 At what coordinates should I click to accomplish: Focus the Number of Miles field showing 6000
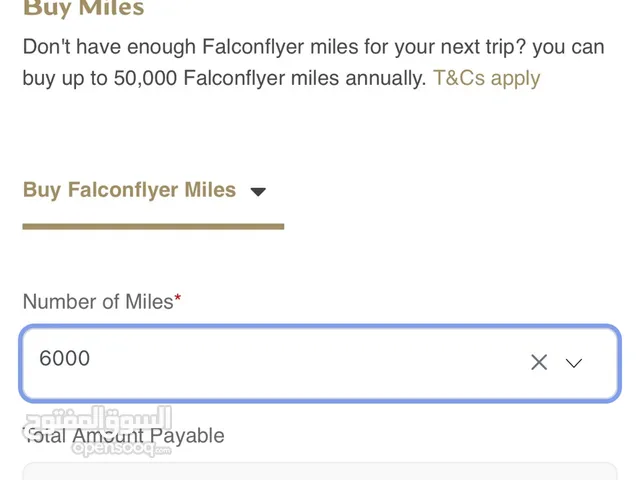tap(320, 363)
